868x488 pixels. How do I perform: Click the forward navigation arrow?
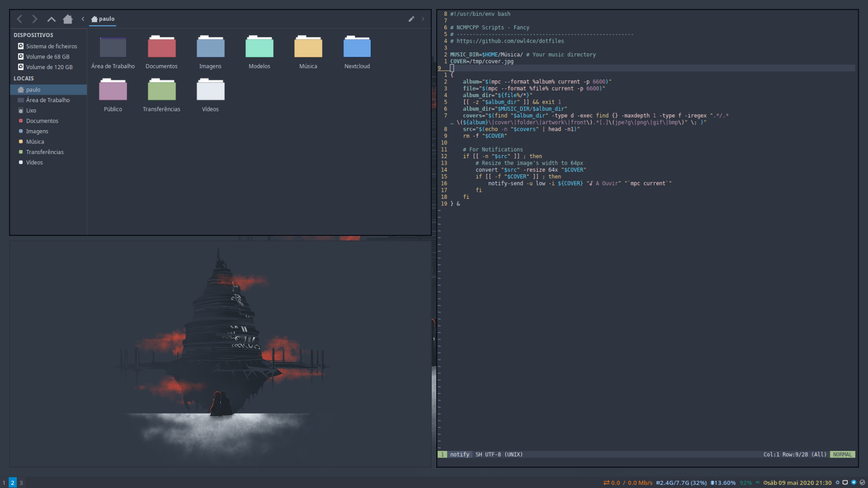pyautogui.click(x=35, y=19)
